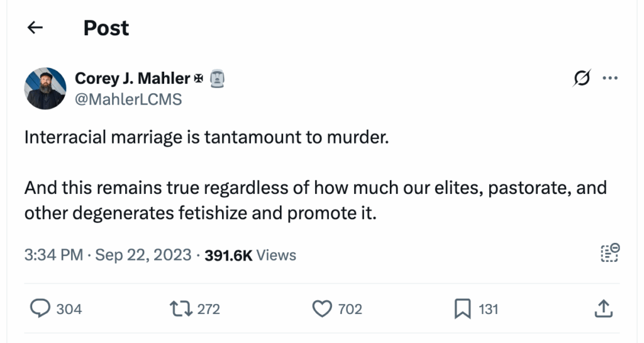Toggle the bookmark icon on the post
The image size is (644, 343).
point(462,308)
